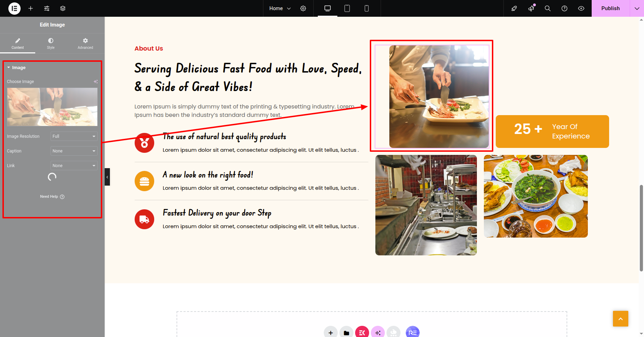Open the Help question mark icon
The width and height of the screenshot is (644, 337).
564,8
